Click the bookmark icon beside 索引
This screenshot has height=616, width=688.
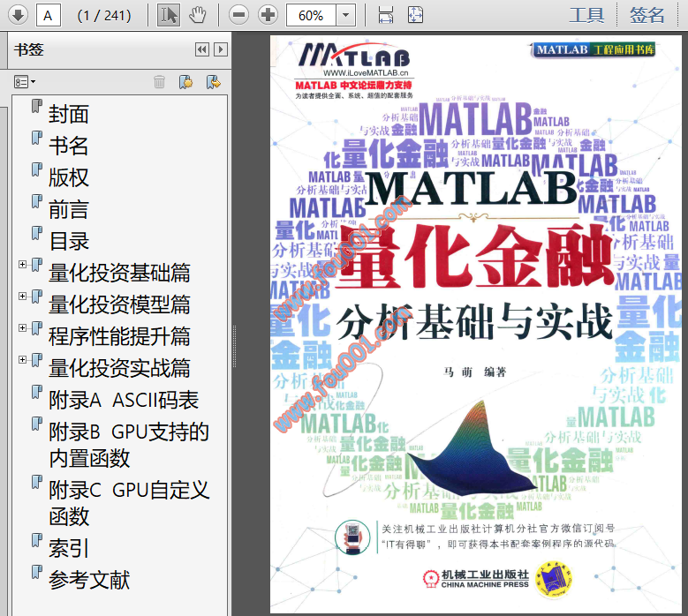pos(37,540)
